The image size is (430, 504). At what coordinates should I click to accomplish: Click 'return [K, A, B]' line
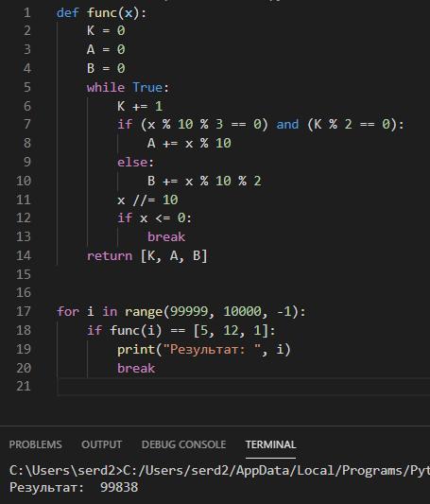pos(147,256)
